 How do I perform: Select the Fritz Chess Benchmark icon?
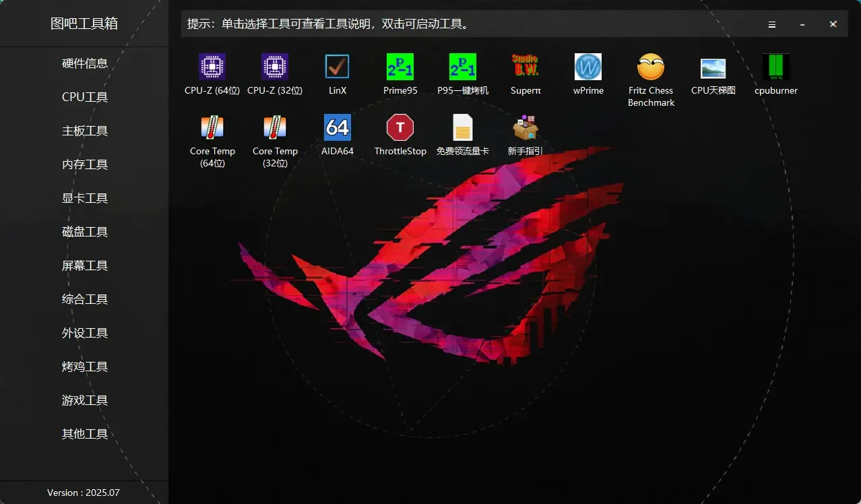(x=651, y=67)
